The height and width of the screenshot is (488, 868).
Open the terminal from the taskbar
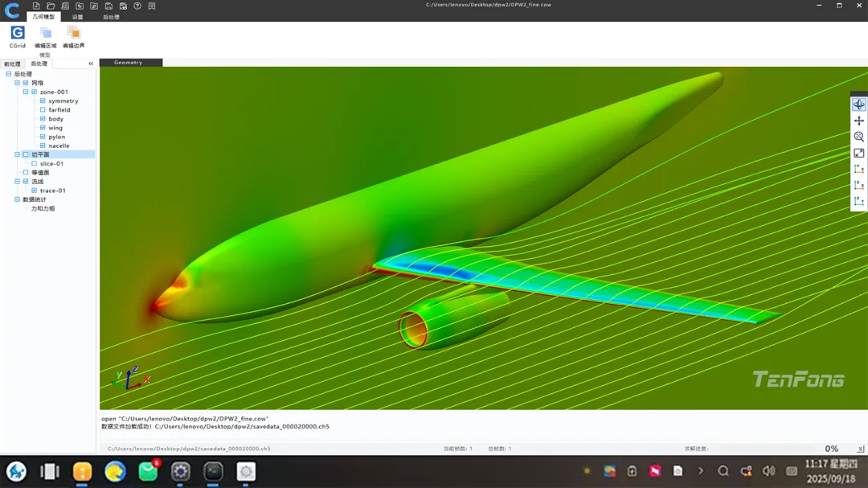tap(213, 472)
